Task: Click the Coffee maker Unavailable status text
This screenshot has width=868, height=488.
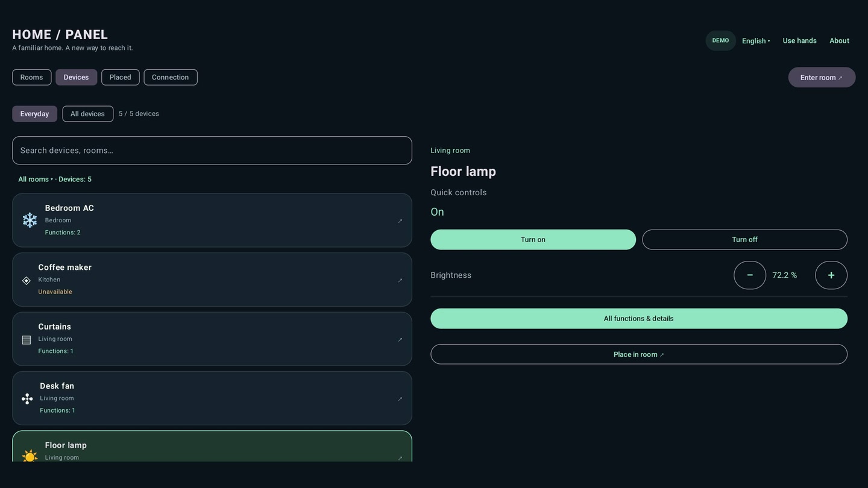Action: 55,292
